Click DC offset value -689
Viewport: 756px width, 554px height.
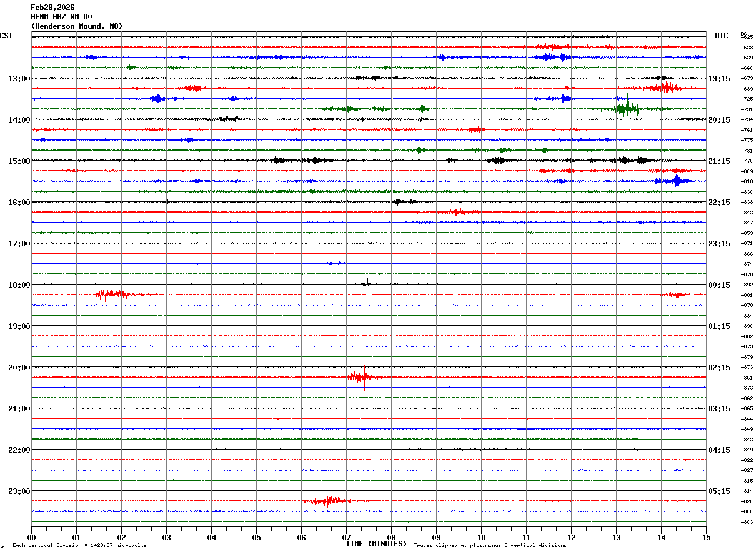point(746,89)
